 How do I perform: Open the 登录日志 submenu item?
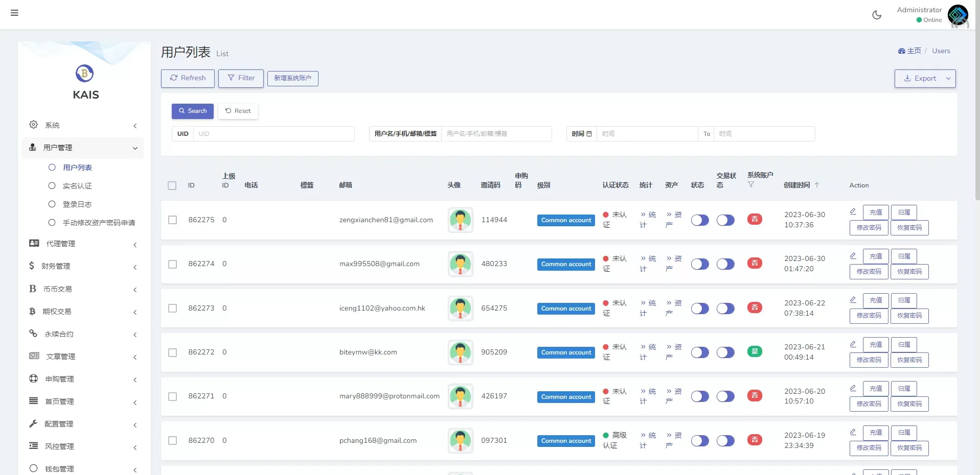77,204
